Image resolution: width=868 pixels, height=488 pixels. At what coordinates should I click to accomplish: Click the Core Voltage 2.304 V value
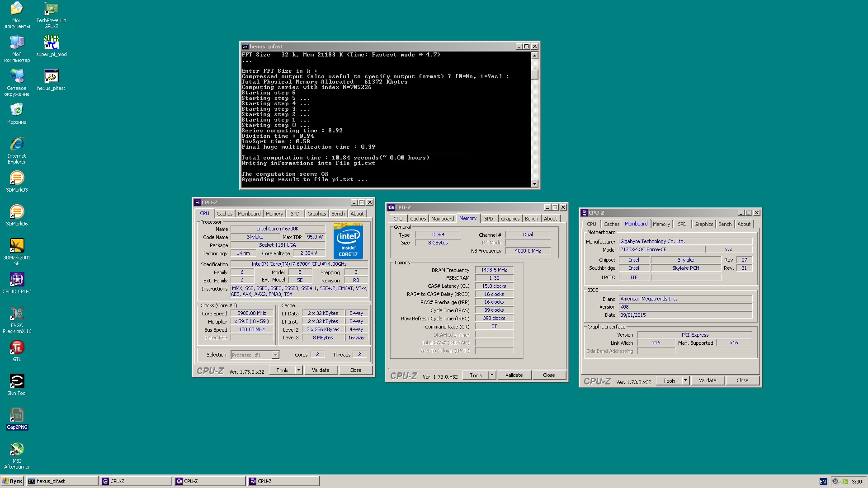(309, 253)
